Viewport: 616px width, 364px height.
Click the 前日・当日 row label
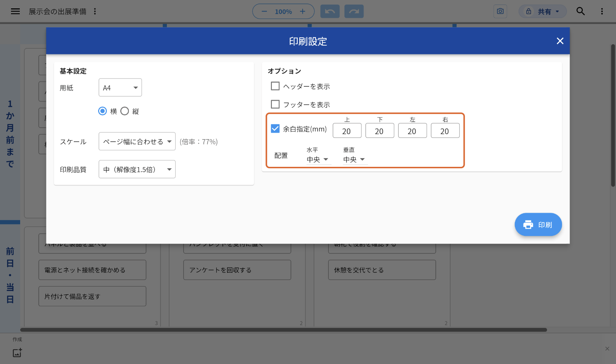[10, 275]
